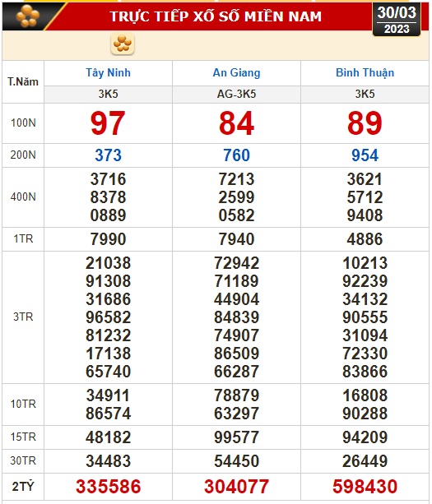Select the 10TR number 90288
432x504 pixels.
pyautogui.click(x=365, y=414)
